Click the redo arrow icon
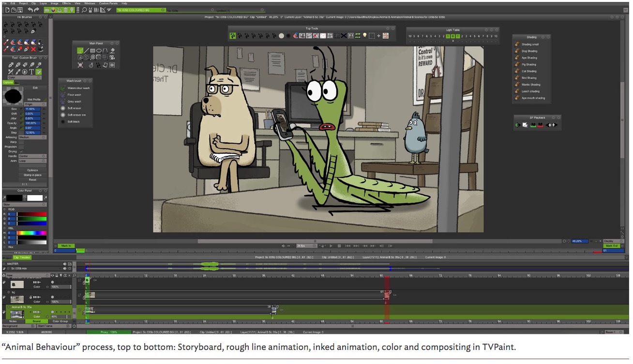 [37, 10]
